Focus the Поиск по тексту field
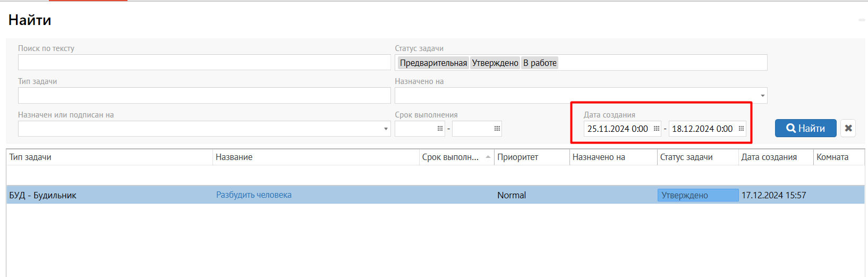This screenshot has width=868, height=277. [205, 62]
